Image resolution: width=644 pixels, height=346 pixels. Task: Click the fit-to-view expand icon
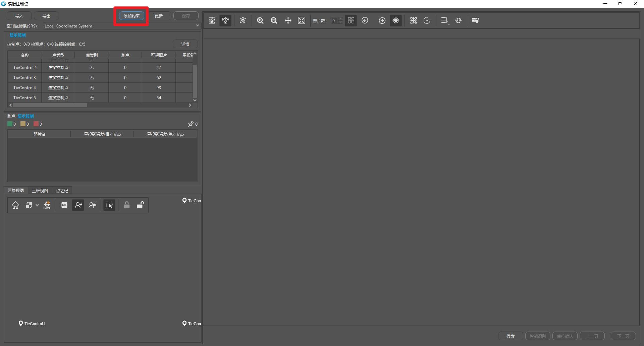pos(302,20)
